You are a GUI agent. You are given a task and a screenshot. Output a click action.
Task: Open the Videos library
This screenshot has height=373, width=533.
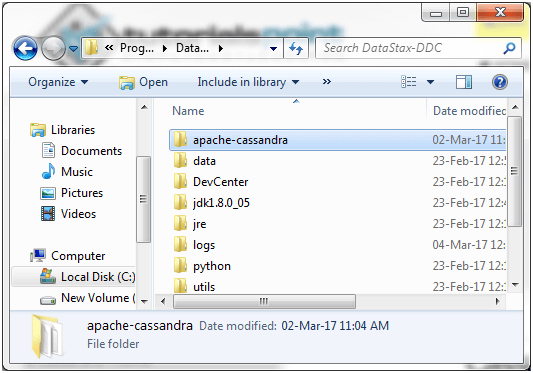click(79, 214)
